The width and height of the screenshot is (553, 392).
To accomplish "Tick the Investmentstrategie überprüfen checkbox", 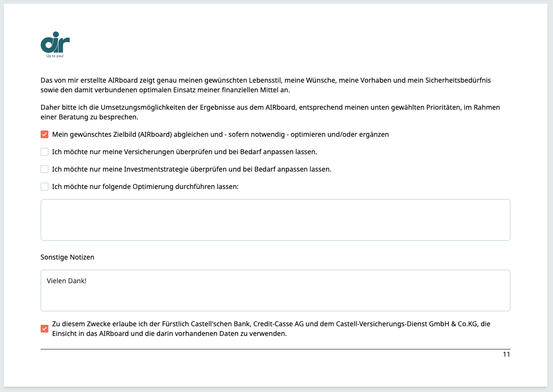I will pos(45,169).
